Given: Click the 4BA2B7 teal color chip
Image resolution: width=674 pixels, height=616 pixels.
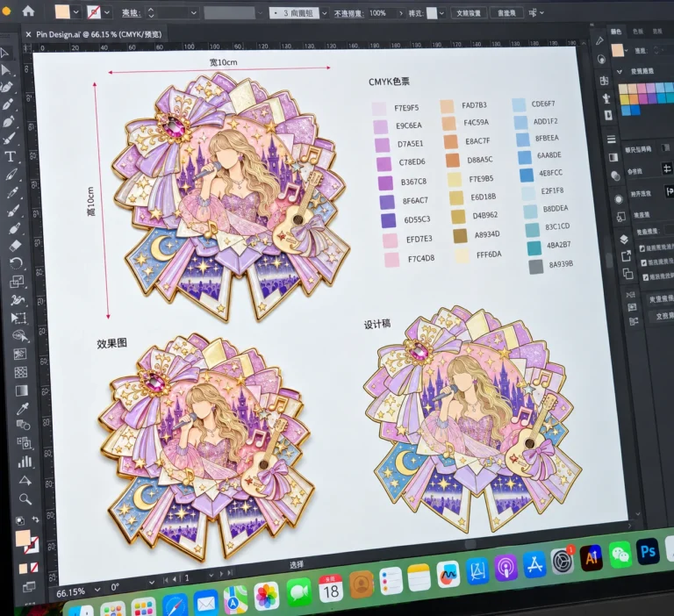Looking at the screenshot, I should [534, 248].
